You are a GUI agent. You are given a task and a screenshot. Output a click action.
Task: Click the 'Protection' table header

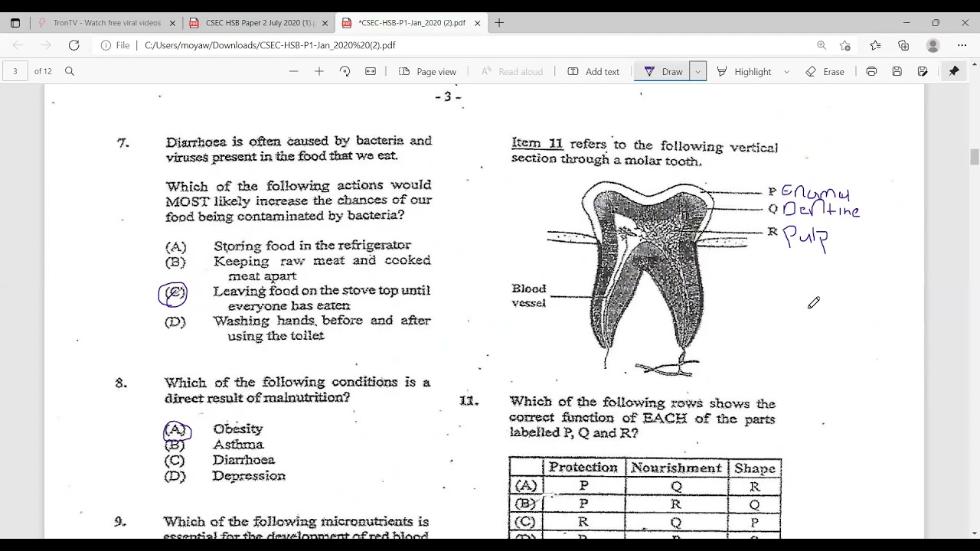pyautogui.click(x=583, y=468)
